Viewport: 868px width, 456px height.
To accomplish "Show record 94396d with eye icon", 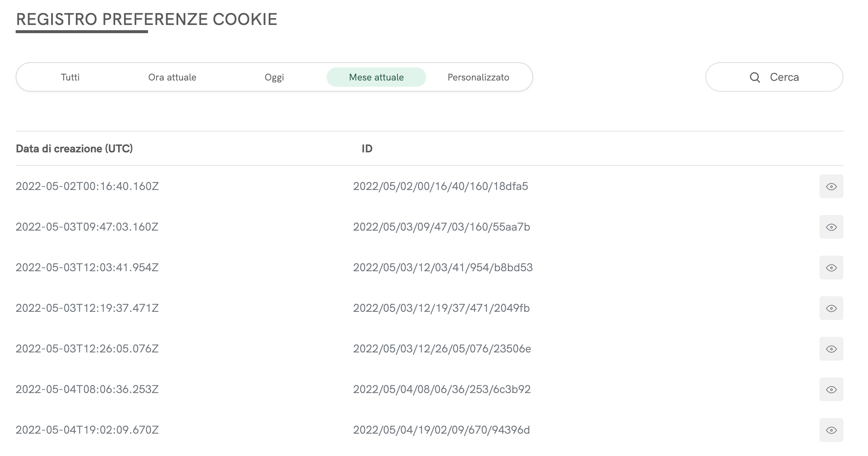I will pyautogui.click(x=831, y=430).
